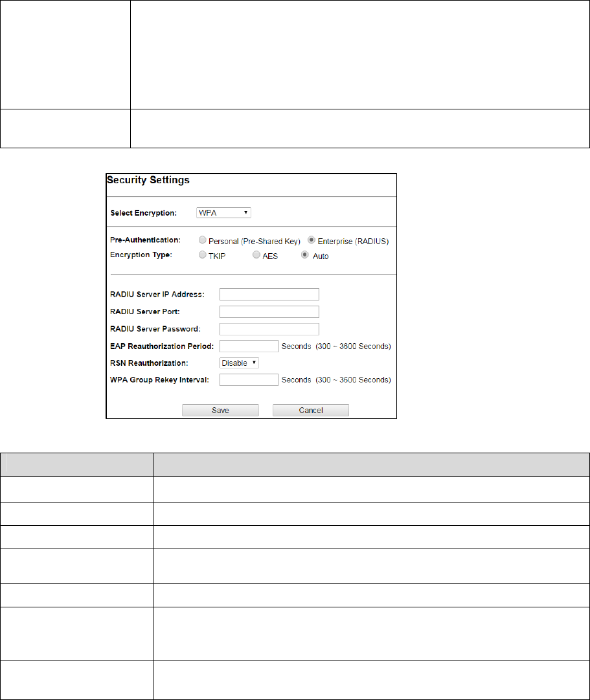Choose AES encryption type

[256, 255]
